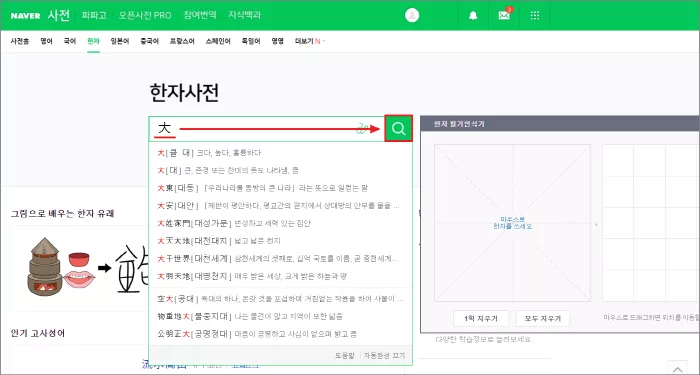Open 지식백과 page

(245, 15)
